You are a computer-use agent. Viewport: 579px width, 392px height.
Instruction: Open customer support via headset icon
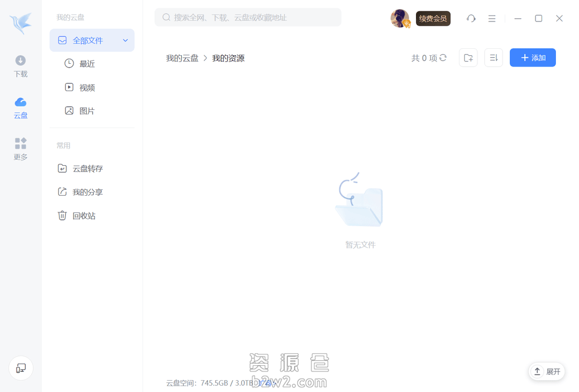coord(471,18)
